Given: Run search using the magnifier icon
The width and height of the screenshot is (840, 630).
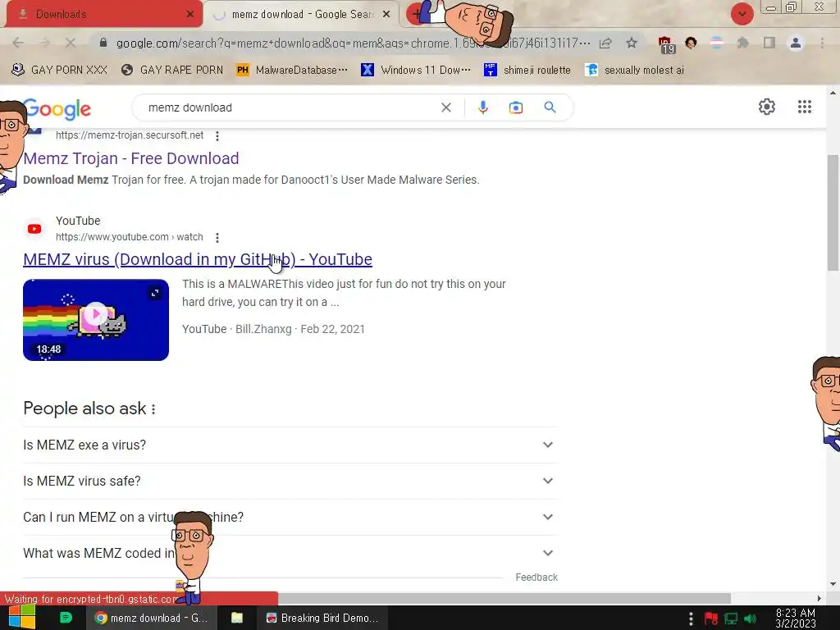Looking at the screenshot, I should coord(550,107).
